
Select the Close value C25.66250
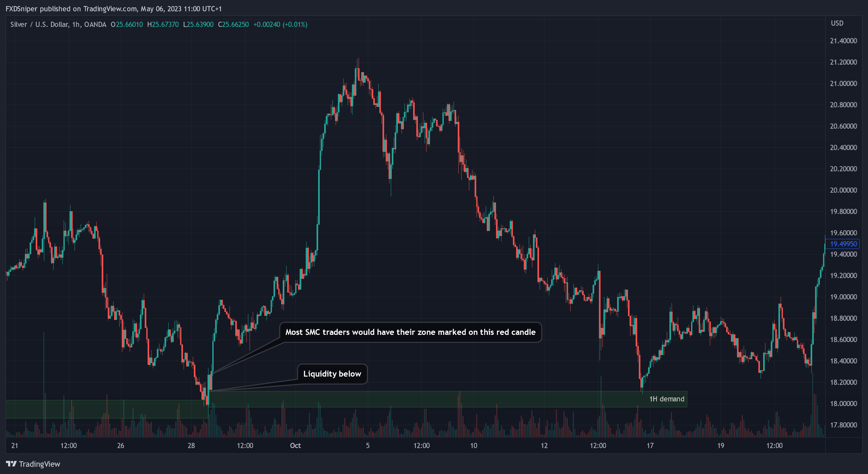click(x=234, y=25)
